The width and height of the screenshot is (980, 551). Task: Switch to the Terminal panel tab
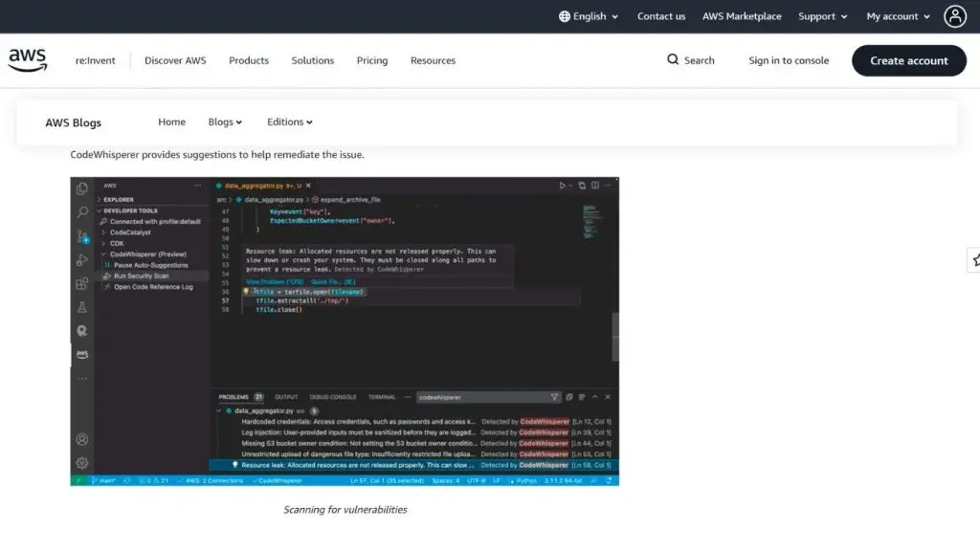coord(382,397)
